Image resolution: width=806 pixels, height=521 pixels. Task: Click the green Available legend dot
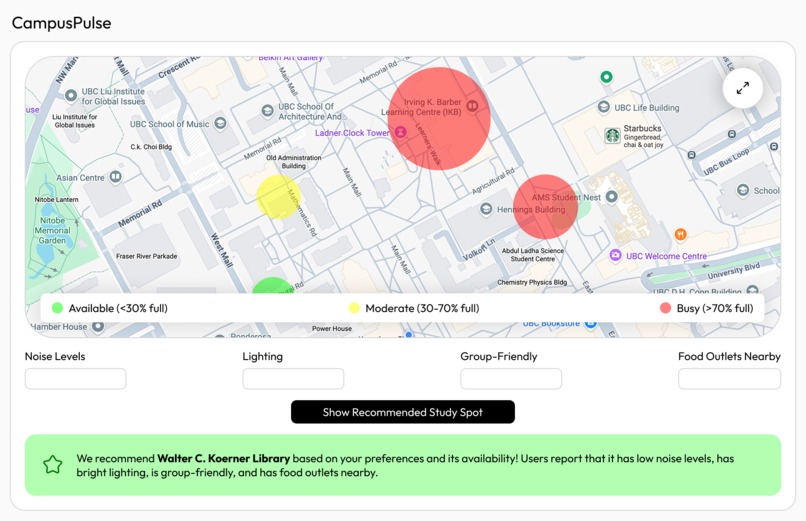point(57,308)
